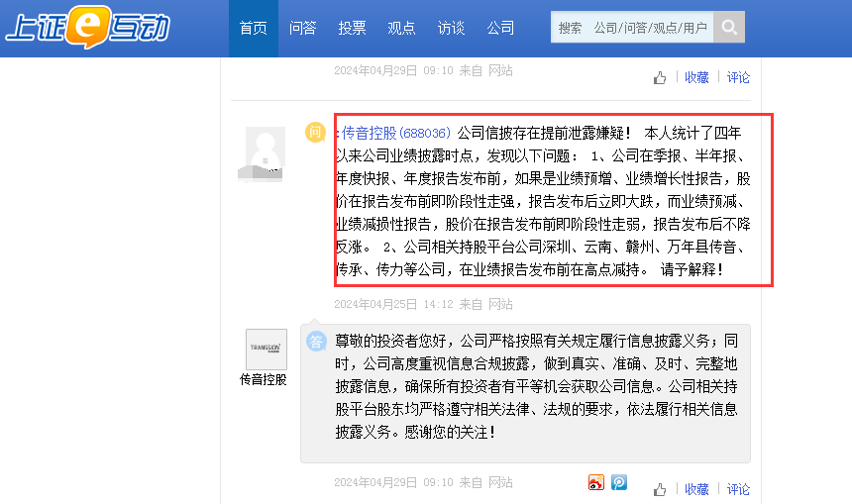This screenshot has height=504, width=852.
Task: Click the answer text starting 尊敬的投资者您好
Action: (536, 386)
